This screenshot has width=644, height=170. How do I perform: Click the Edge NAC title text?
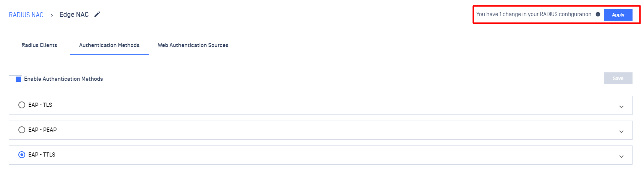[x=74, y=15]
